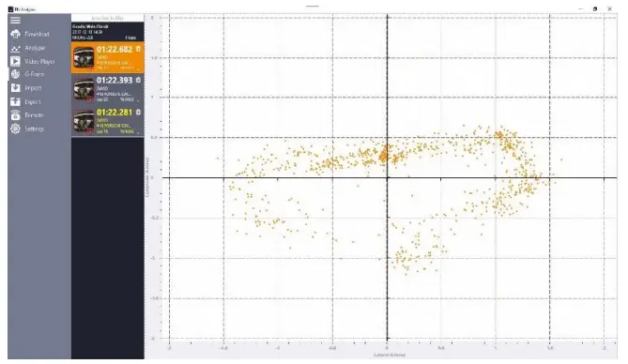Image resolution: width=628 pixels, height=364 pixels.
Task: Switch to the Analyzer view
Action: [29, 48]
